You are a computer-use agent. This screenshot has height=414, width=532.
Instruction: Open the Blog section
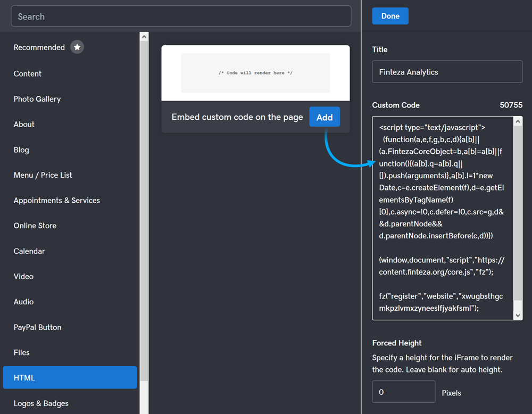(x=21, y=150)
